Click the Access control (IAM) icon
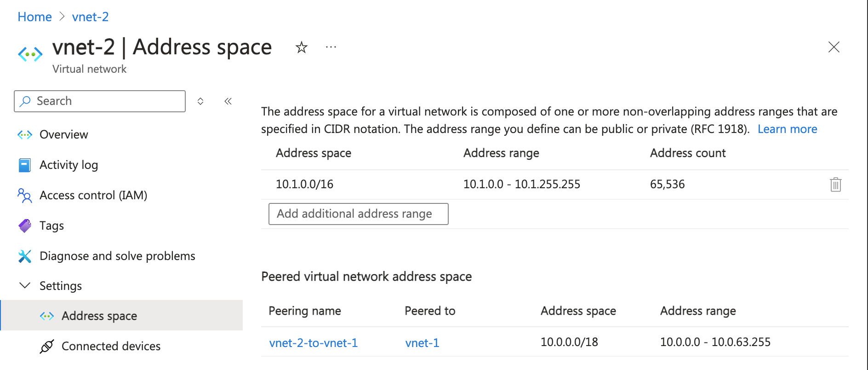 [25, 195]
